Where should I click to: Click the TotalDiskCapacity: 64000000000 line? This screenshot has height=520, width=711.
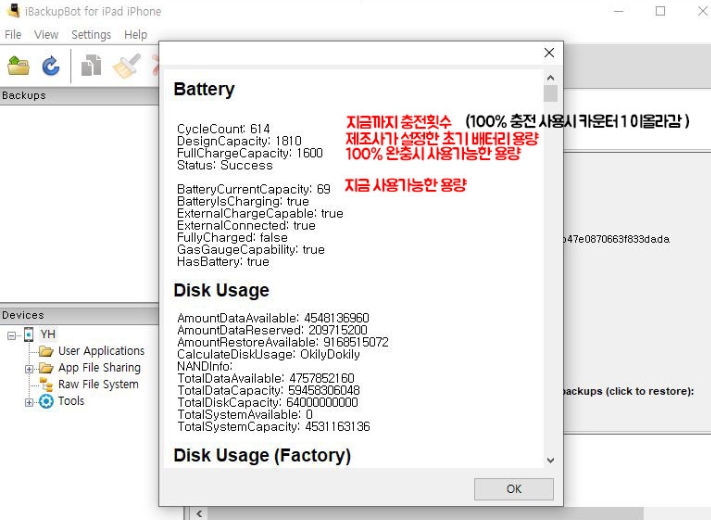(x=268, y=402)
